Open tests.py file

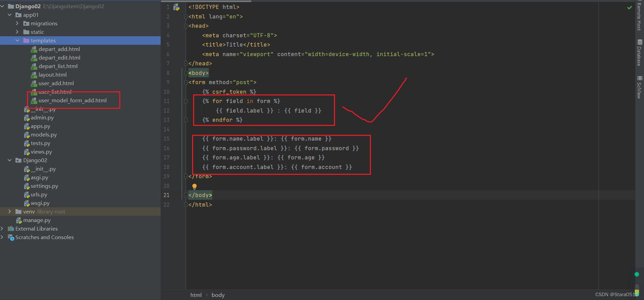click(x=40, y=143)
